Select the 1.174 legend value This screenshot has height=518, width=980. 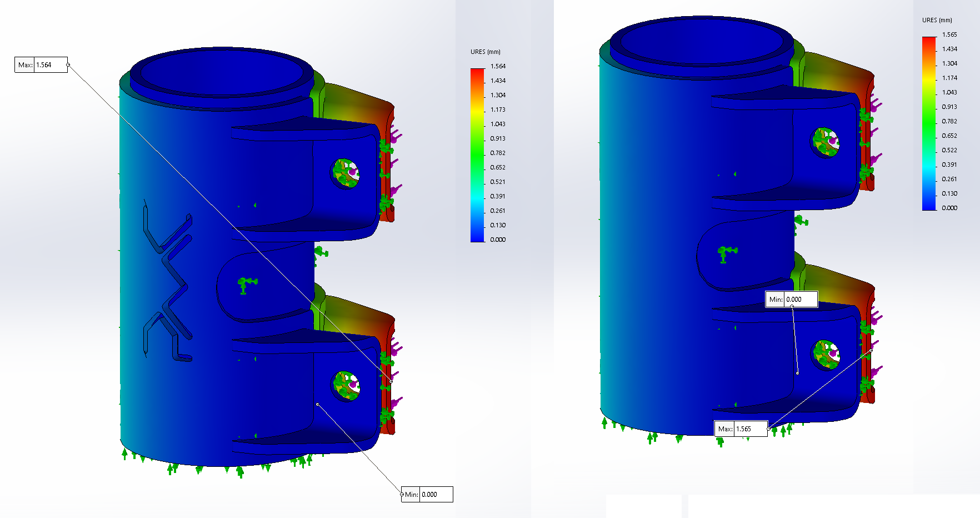[x=949, y=78]
